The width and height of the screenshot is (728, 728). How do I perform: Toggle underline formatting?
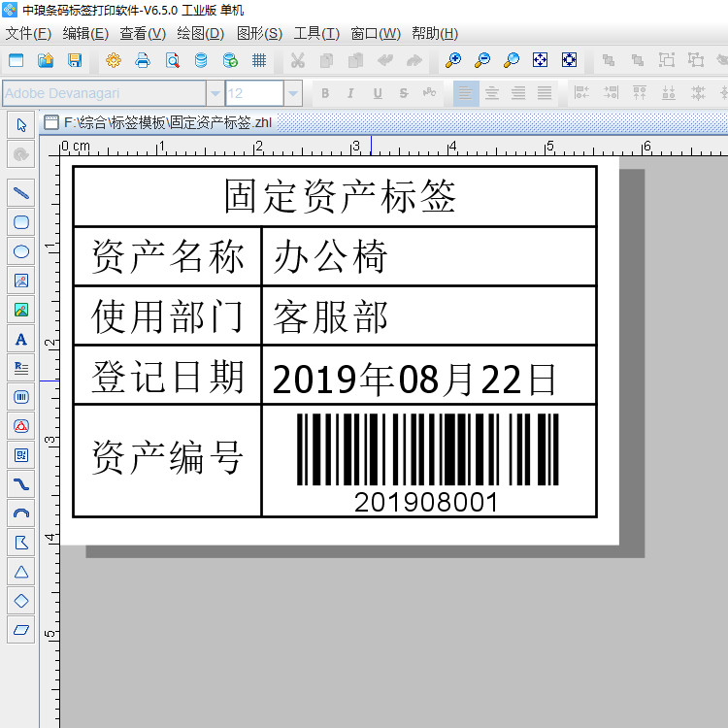378,93
